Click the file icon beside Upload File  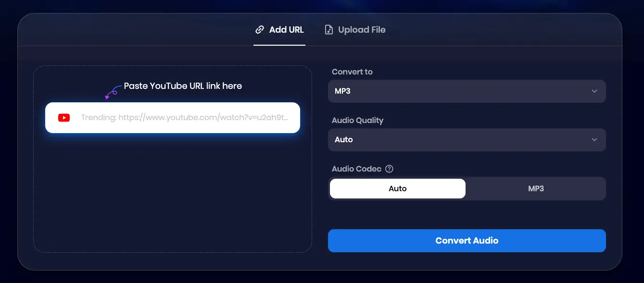tap(329, 30)
